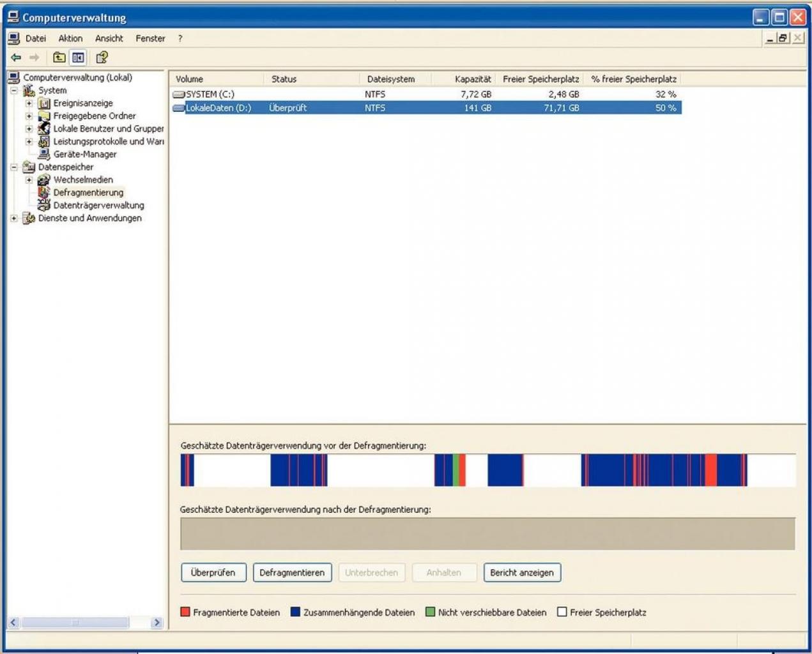812x654 pixels.
Task: Sort by Freier Speicherplatz column header
Action: coord(540,79)
